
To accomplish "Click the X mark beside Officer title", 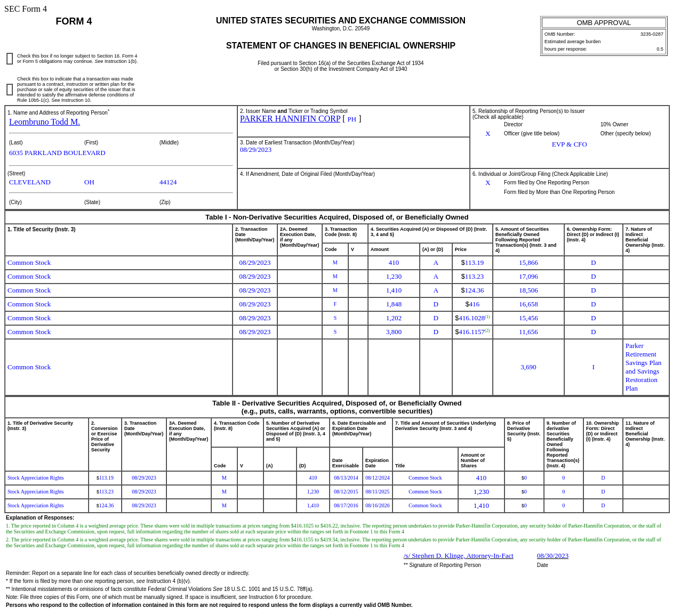I will [488, 134].
